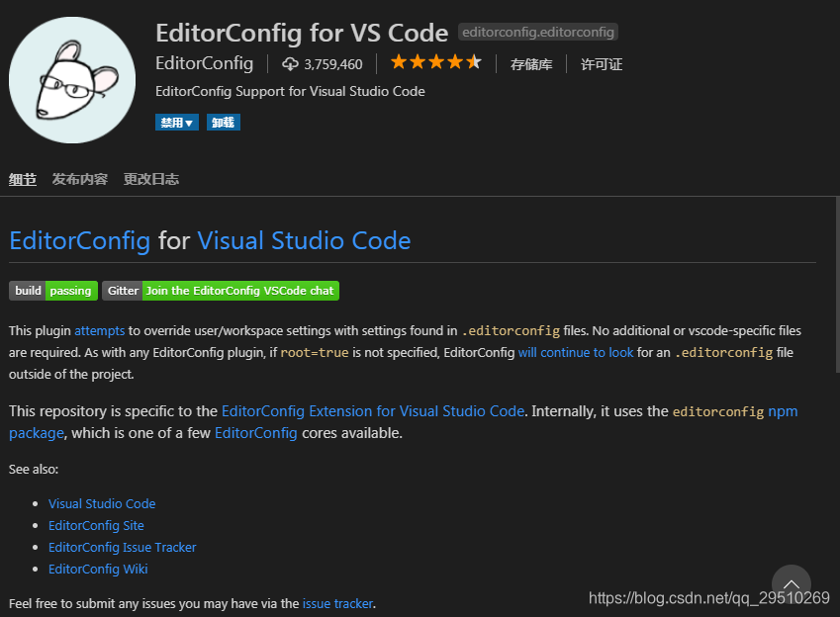Open EditorConfig Extension for Visual Studio Code link
This screenshot has height=617, width=840.
373,411
